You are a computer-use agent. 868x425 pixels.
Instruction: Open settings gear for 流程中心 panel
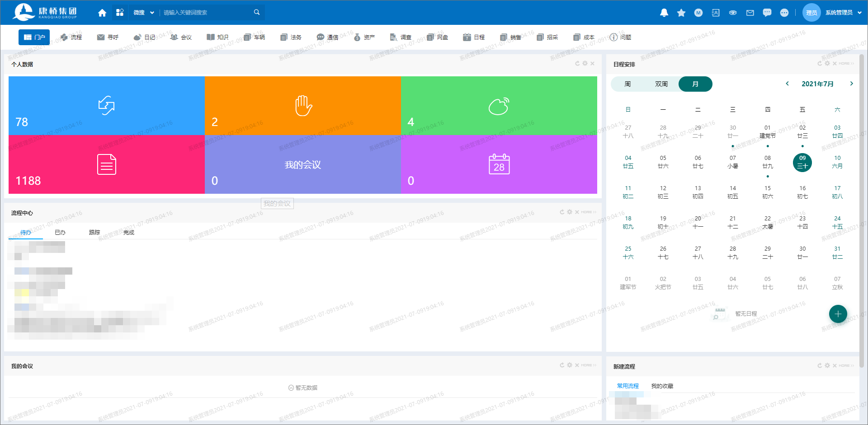coord(570,212)
